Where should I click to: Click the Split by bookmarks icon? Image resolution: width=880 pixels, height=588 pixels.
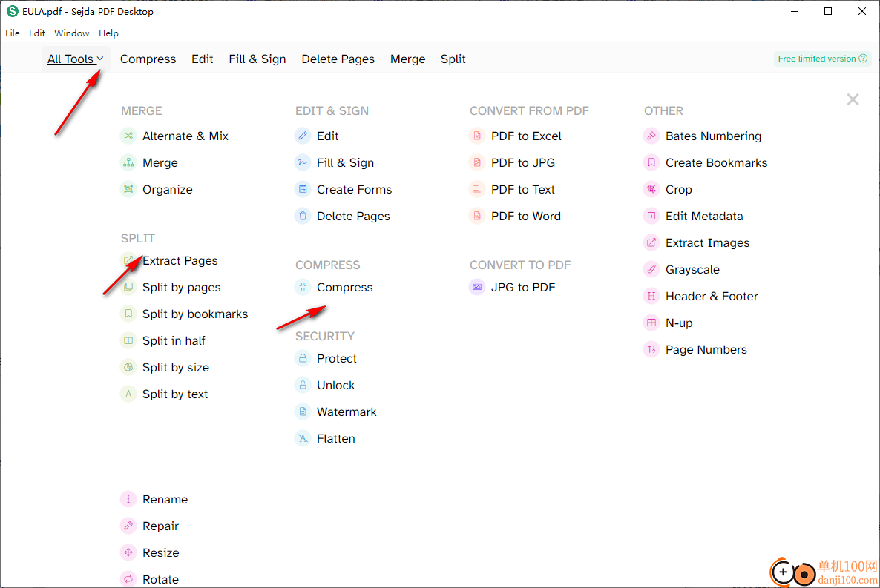coord(128,314)
